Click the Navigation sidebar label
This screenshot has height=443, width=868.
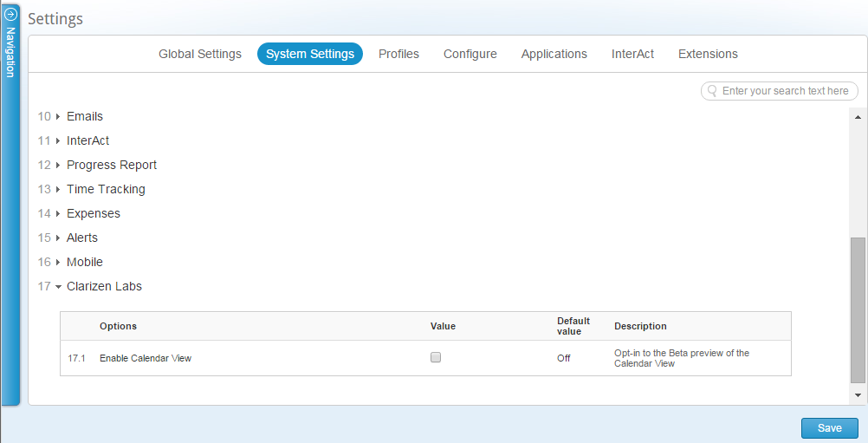pyautogui.click(x=10, y=52)
